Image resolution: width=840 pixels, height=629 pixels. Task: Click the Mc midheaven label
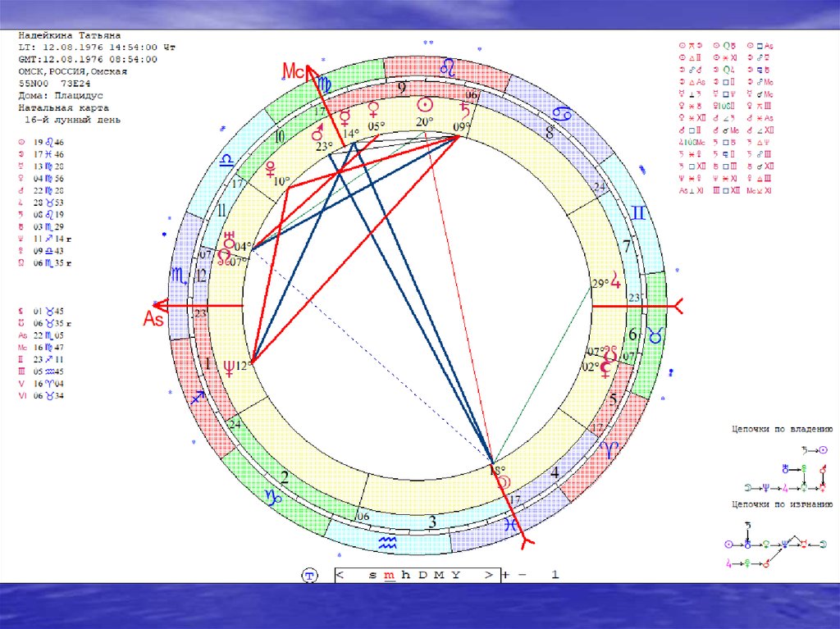294,72
